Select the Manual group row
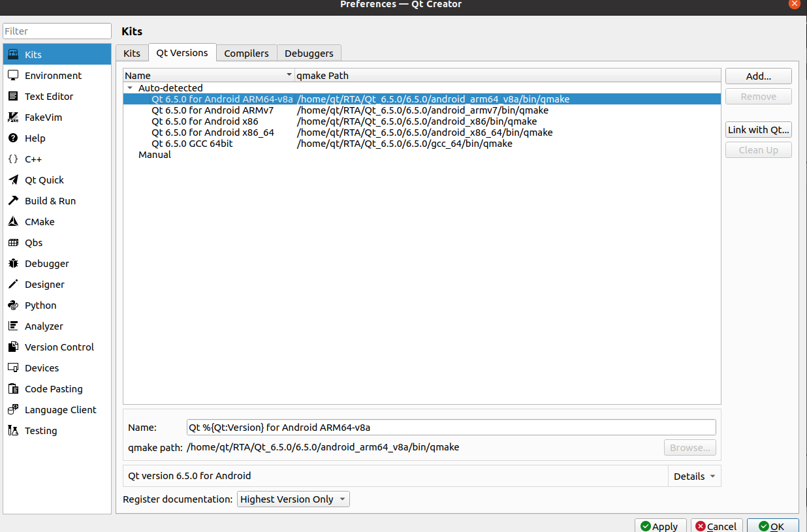Image resolution: width=807 pixels, height=532 pixels. click(x=422, y=155)
